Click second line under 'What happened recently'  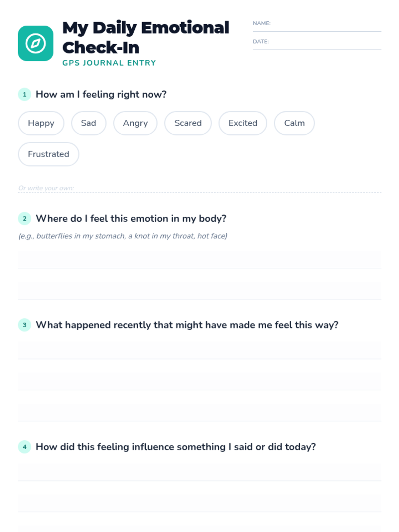(199, 381)
